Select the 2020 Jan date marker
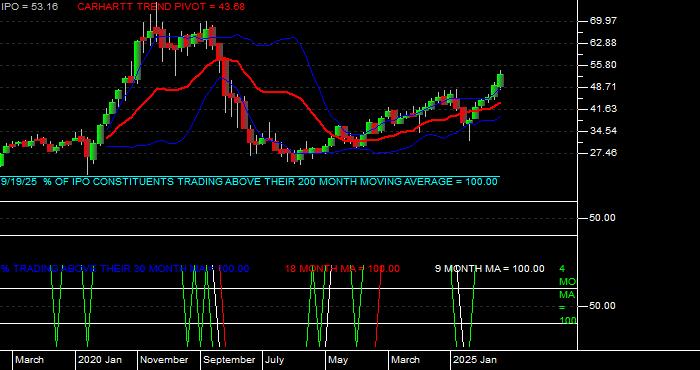The image size is (700, 370). coord(100,360)
